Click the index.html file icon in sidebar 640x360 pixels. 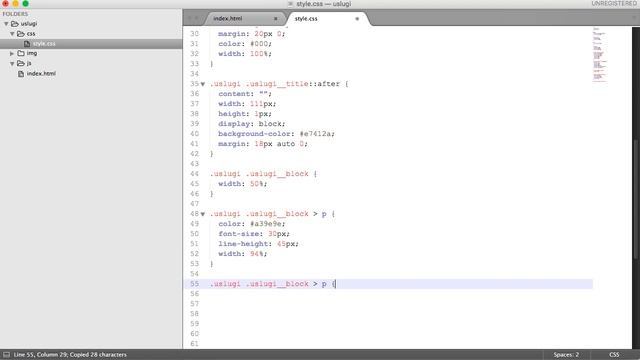click(21, 74)
